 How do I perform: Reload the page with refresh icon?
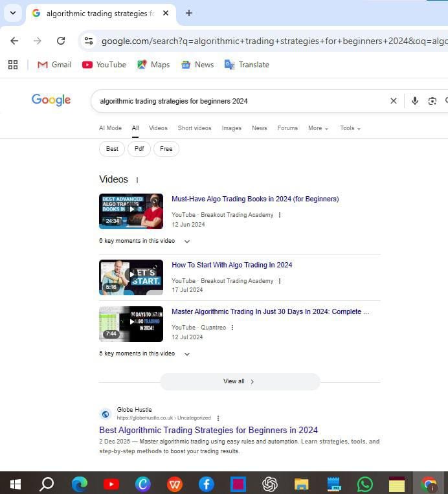61,41
